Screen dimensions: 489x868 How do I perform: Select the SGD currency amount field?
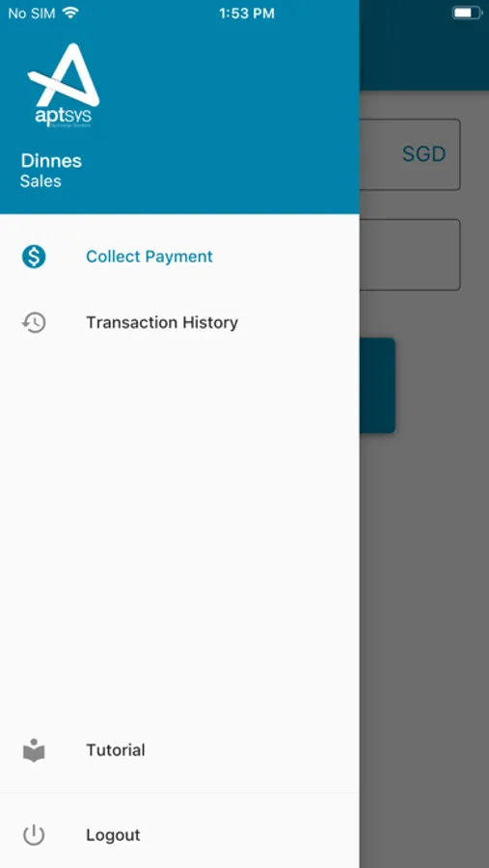[410, 154]
